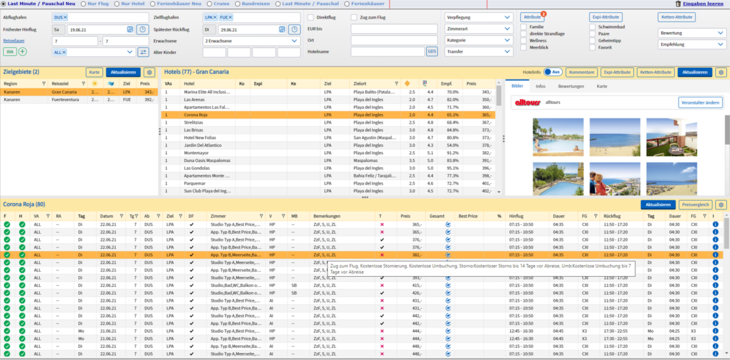Viewport: 730px width, 360px height.
Task: Filter the Zimmer column in offers table
Action: pos(261,216)
